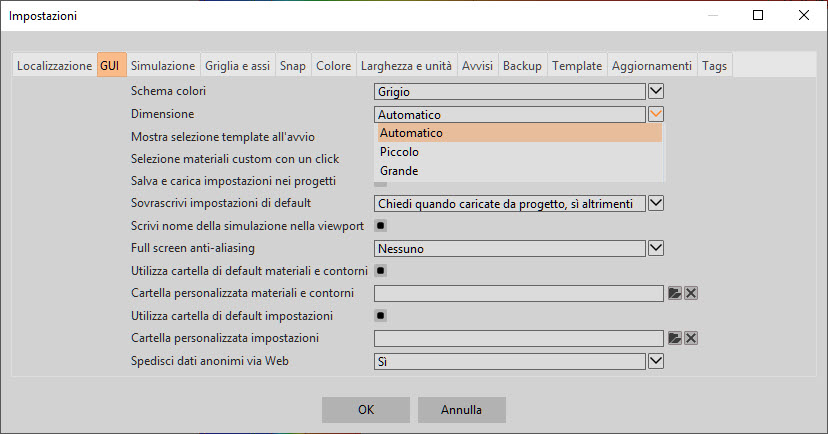
Task: Switch to the Simulazione tab
Action: coord(163,66)
